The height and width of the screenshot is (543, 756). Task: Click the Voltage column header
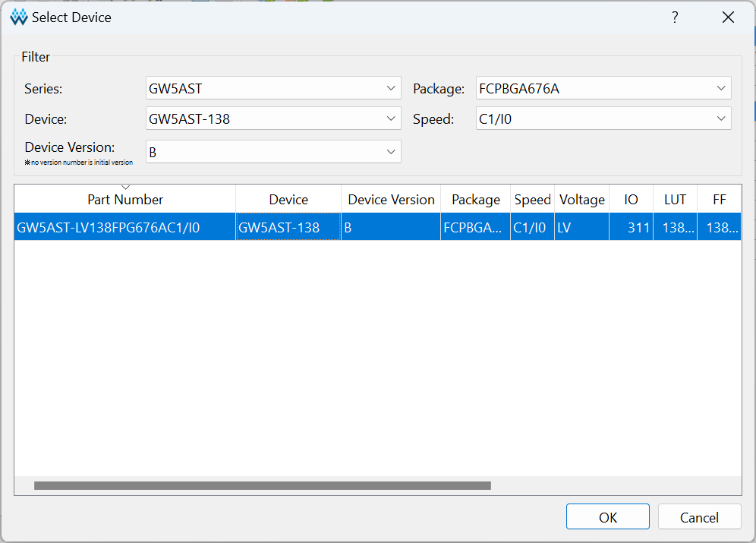pos(582,199)
